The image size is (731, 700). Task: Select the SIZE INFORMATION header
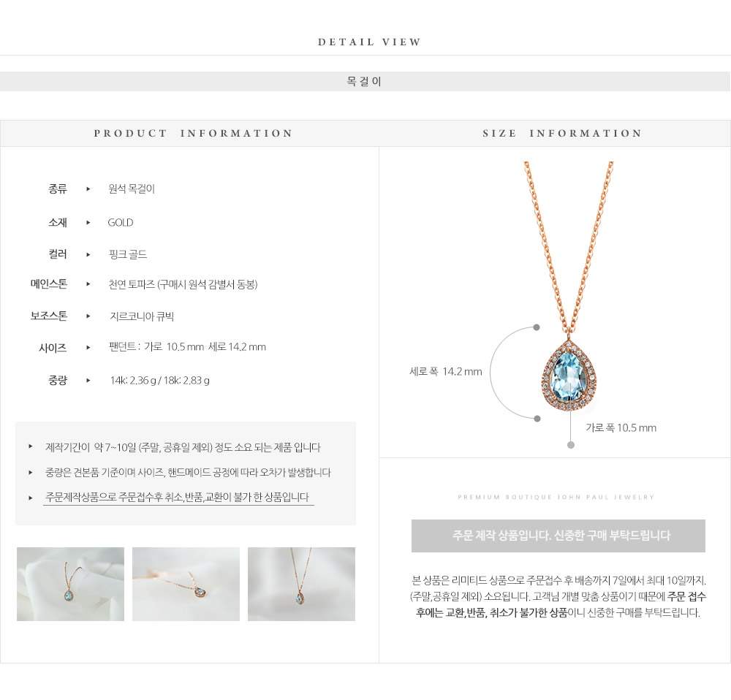click(562, 133)
